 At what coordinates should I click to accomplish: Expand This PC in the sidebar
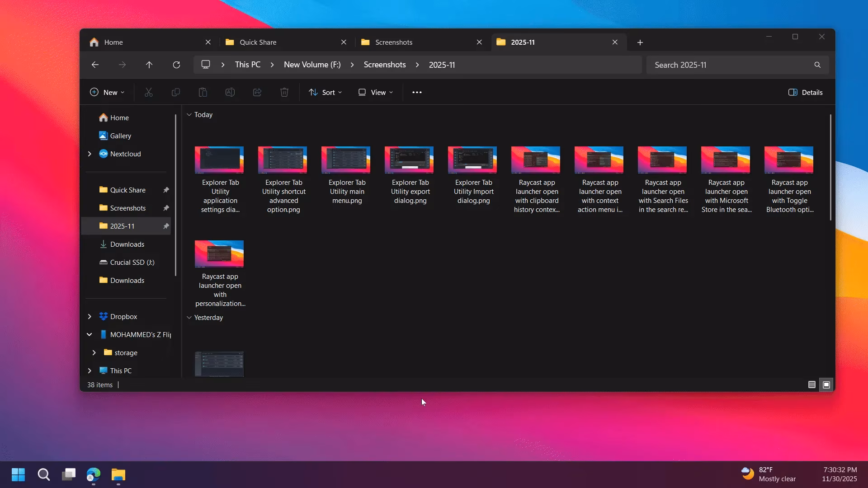pyautogui.click(x=90, y=371)
